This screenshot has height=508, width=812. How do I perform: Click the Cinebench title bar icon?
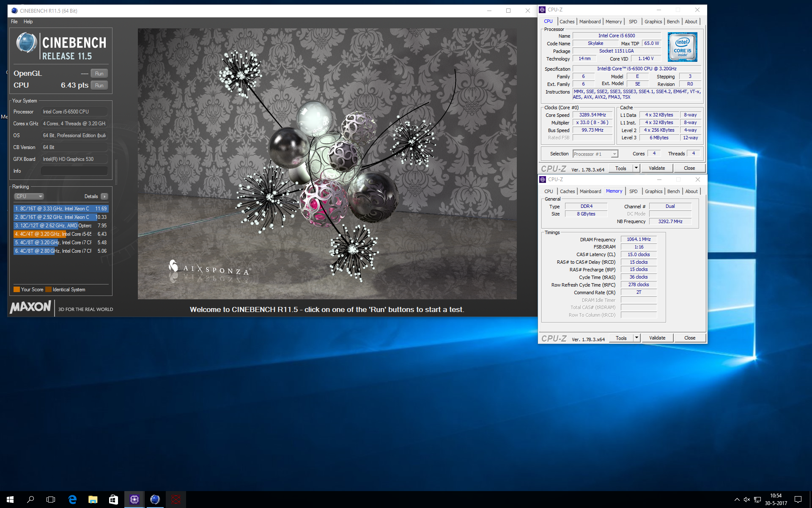[14, 11]
